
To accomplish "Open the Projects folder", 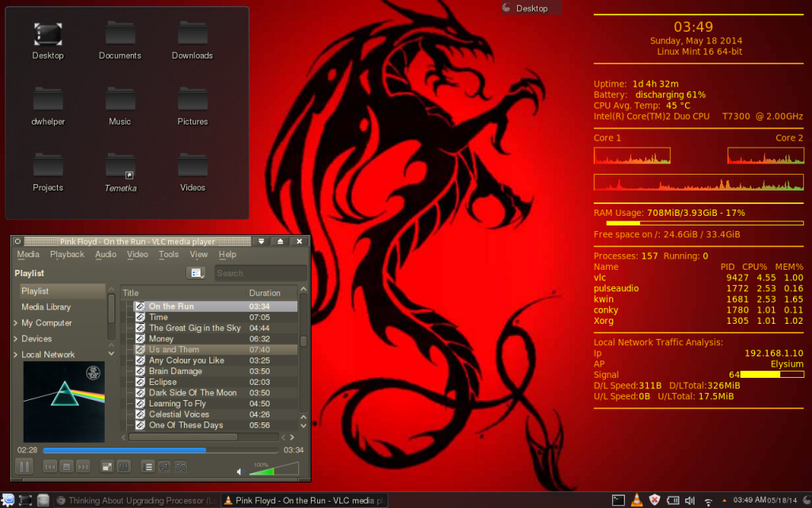I will (x=48, y=173).
